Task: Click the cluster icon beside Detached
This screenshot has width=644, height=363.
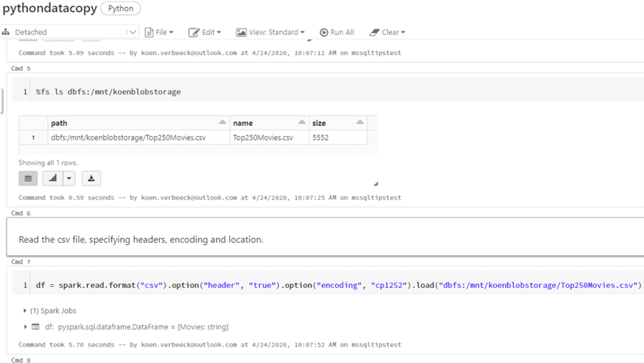Action: [6, 32]
